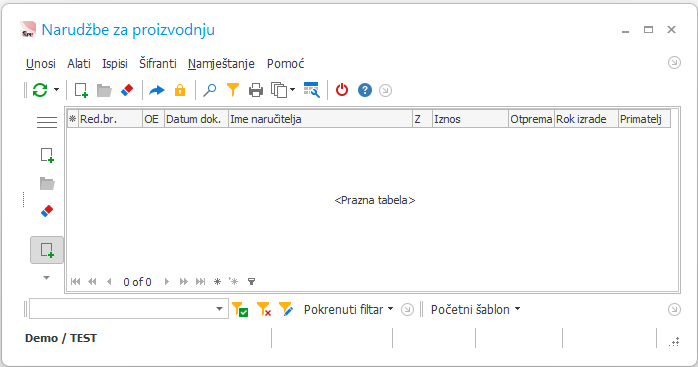The width and height of the screenshot is (698, 367).
Task: Open the Početni šablon dropdown
Action: 475,310
